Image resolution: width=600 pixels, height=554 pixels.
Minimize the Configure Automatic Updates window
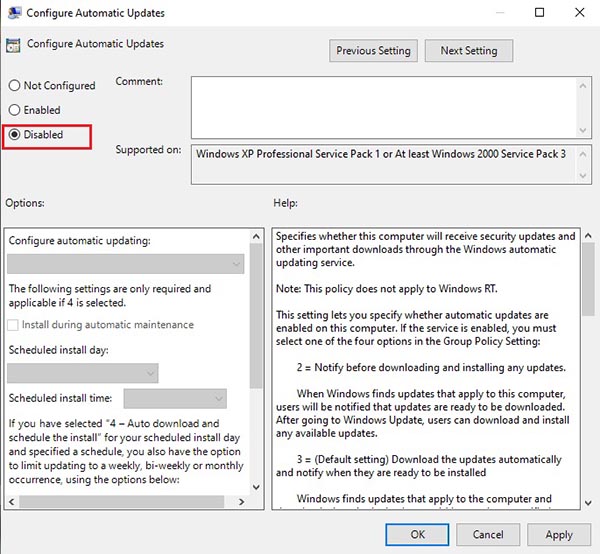tap(500, 13)
